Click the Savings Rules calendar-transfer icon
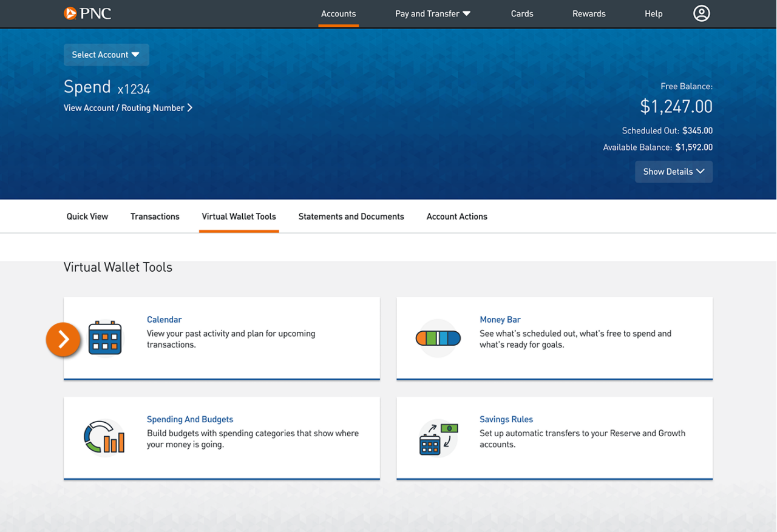777x532 pixels. 438,438
